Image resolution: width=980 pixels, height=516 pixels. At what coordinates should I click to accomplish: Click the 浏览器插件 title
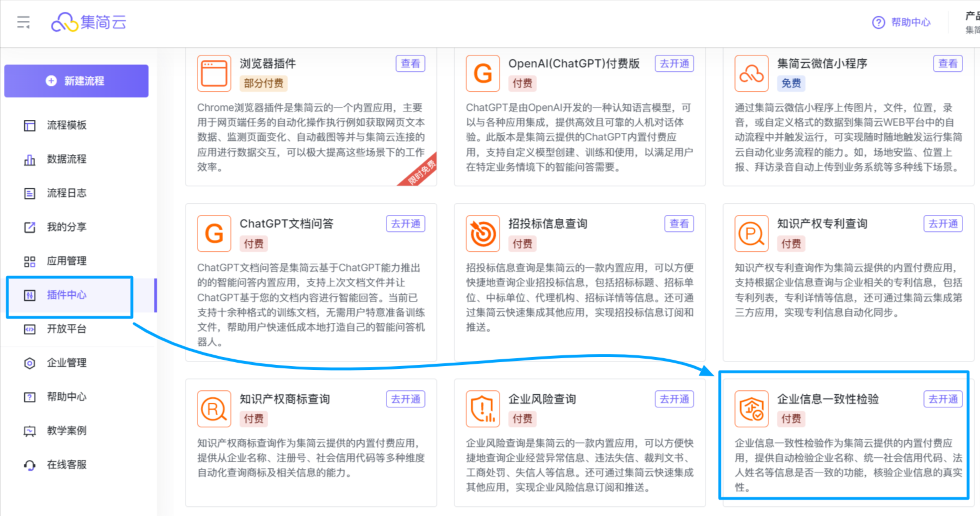(x=268, y=64)
